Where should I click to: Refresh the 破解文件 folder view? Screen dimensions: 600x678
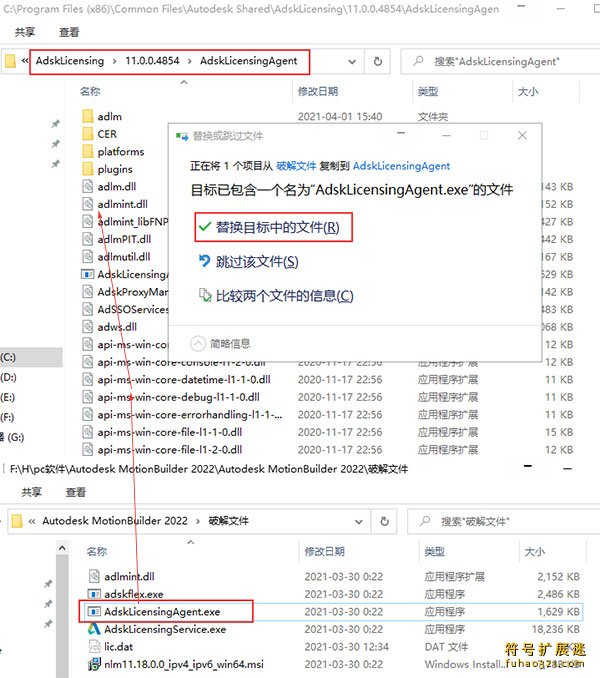384,521
